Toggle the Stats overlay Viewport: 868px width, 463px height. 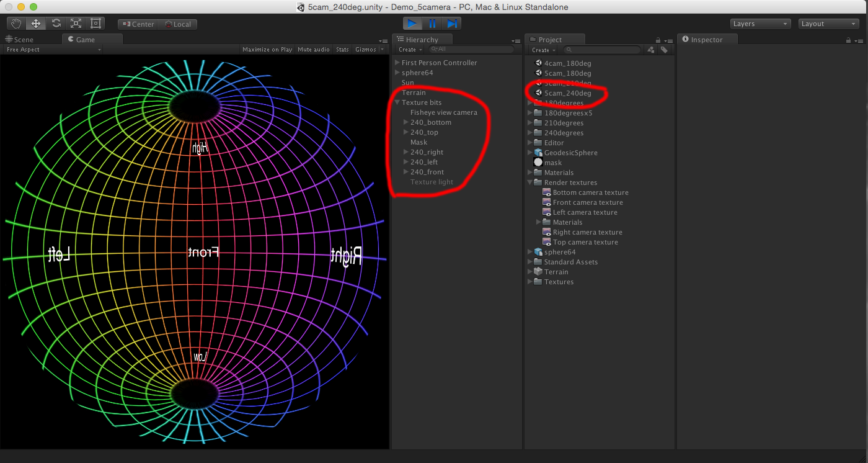342,50
